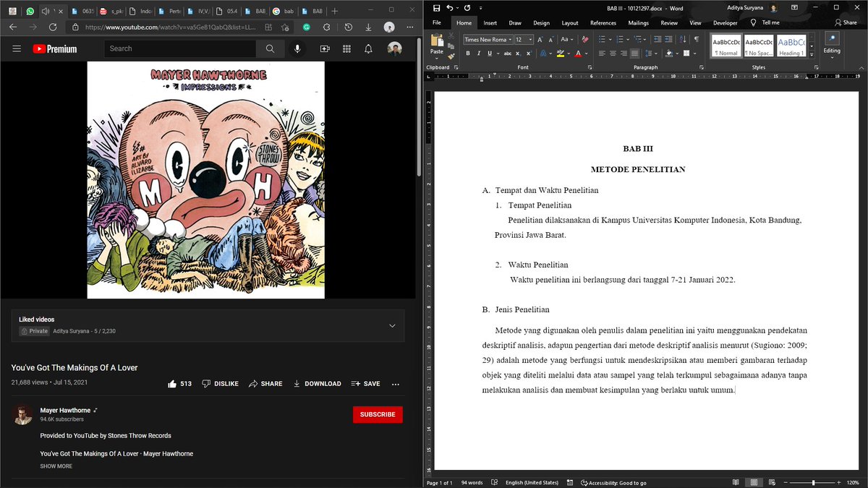Open YouTube notifications bell
The image size is (868, 488).
pyautogui.click(x=368, y=48)
